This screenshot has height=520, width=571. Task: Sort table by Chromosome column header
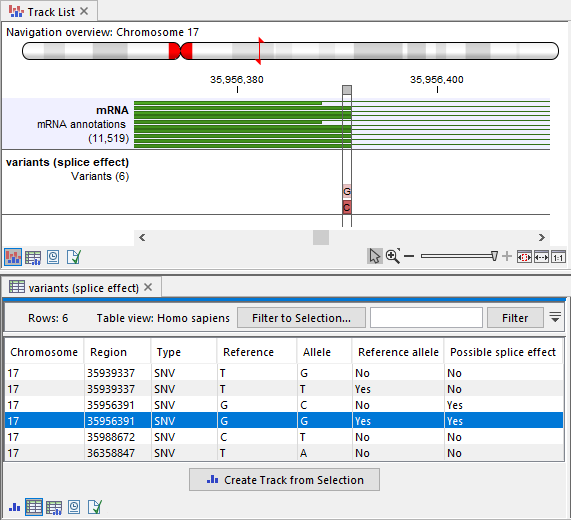coord(44,352)
